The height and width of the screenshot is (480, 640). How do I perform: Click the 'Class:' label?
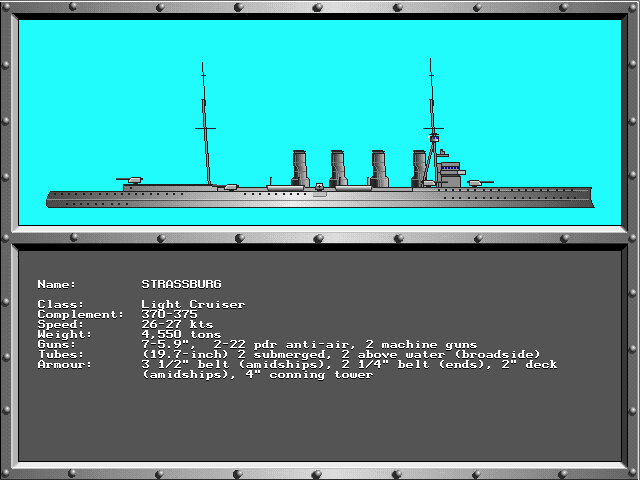point(60,304)
